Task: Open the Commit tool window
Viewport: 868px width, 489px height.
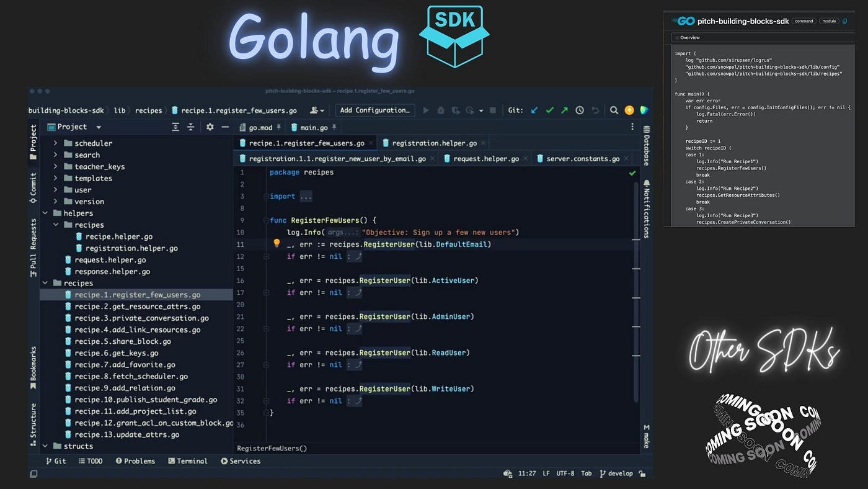Action: [33, 187]
